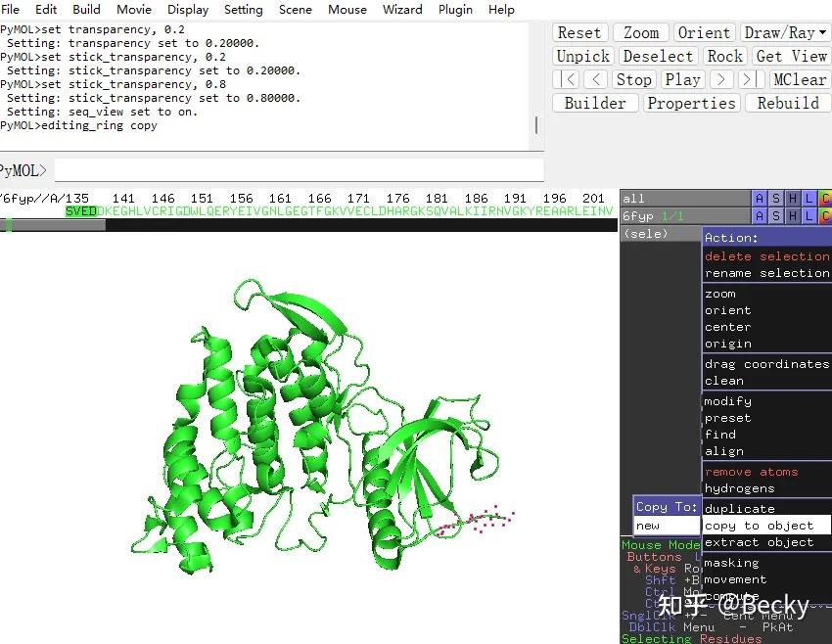Play the movie

tap(682, 79)
